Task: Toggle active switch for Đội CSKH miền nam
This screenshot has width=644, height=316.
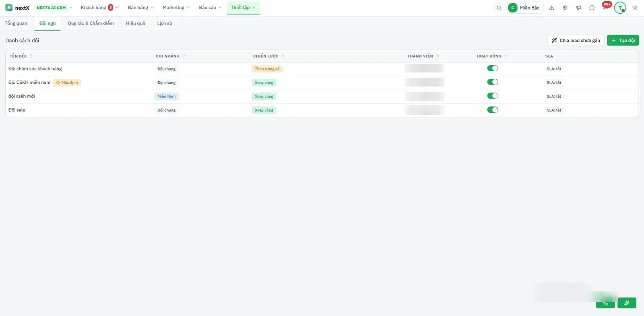Action: pos(493,82)
